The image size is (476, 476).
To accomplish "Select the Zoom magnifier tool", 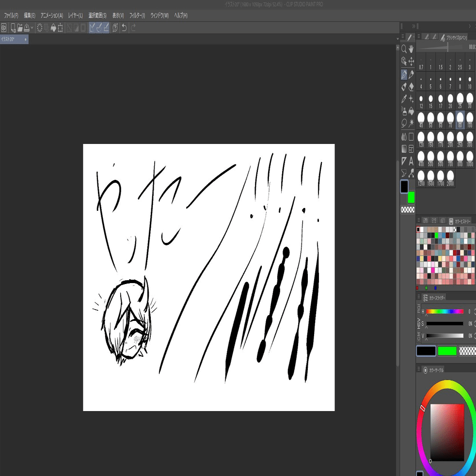I will (x=404, y=49).
